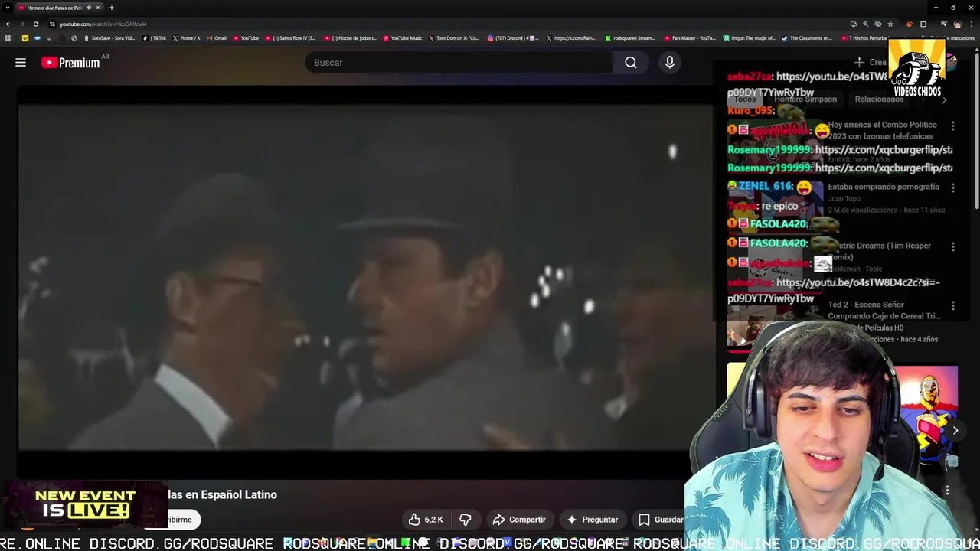Screen dimensions: 980x551
Task: Open the YouTube hamburger guide menu
Action: (21, 63)
